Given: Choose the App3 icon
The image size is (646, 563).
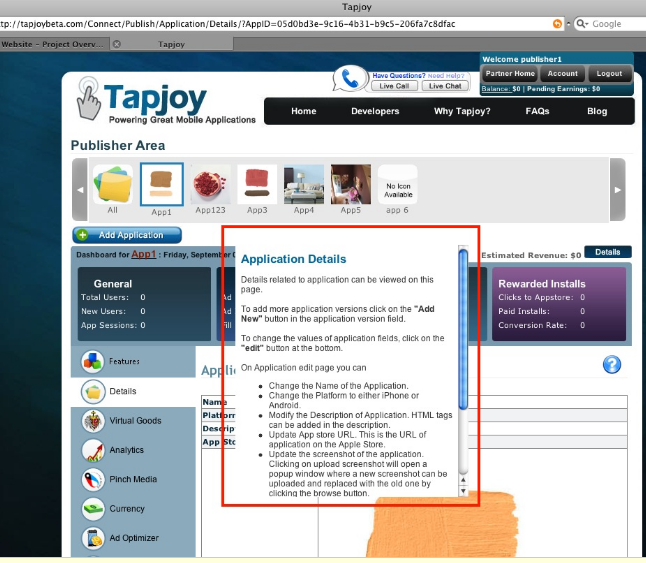Looking at the screenshot, I should click(257, 184).
